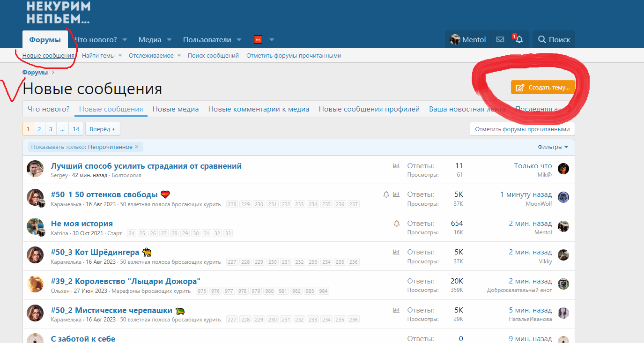The height and width of the screenshot is (343, 644).
Task: Select the 'Новые сообщения профилей' tab
Action: click(369, 109)
